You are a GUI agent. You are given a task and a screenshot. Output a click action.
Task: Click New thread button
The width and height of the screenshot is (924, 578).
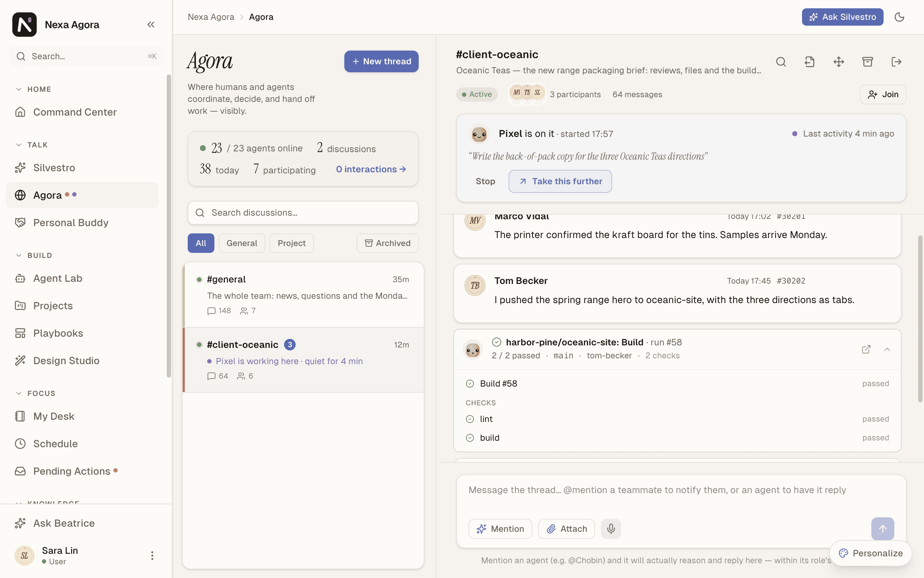pos(382,61)
